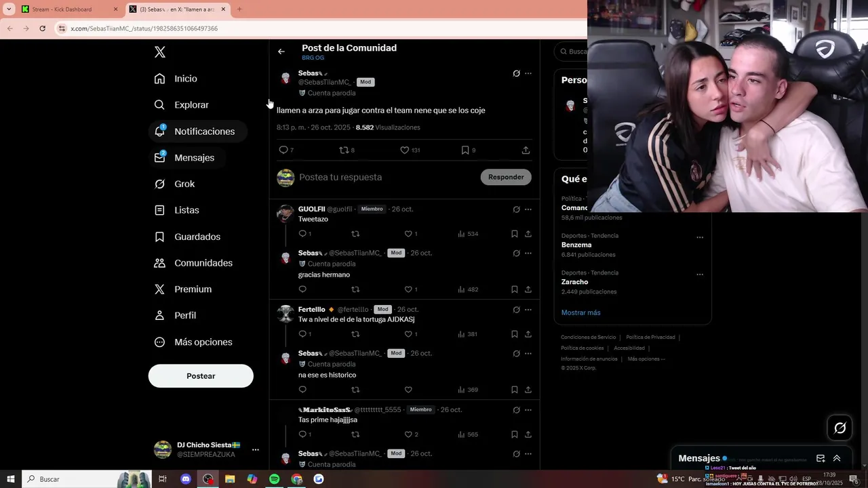
Task: Reply to the 'gracias hermano' post
Action: (302, 289)
